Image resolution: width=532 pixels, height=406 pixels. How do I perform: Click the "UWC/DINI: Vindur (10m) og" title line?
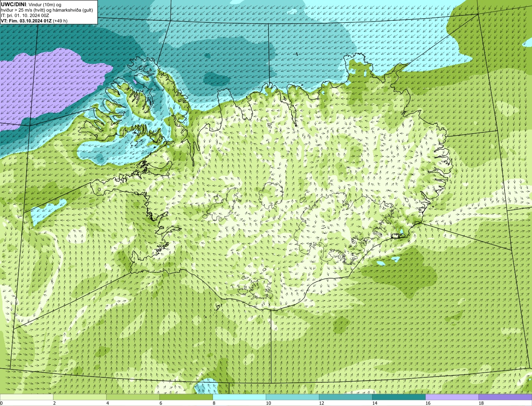pos(31,4)
